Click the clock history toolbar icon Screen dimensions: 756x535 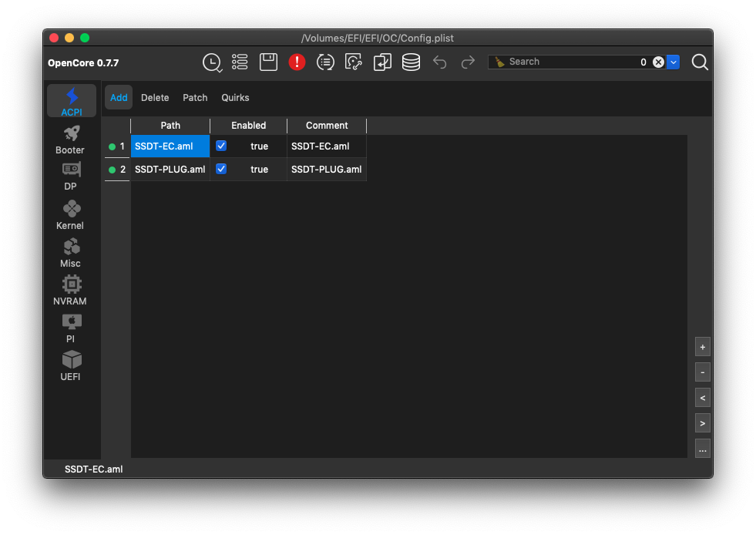212,62
